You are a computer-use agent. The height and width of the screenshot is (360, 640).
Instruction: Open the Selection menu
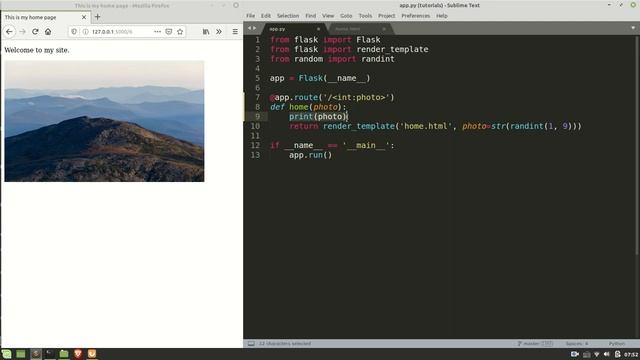coord(288,16)
